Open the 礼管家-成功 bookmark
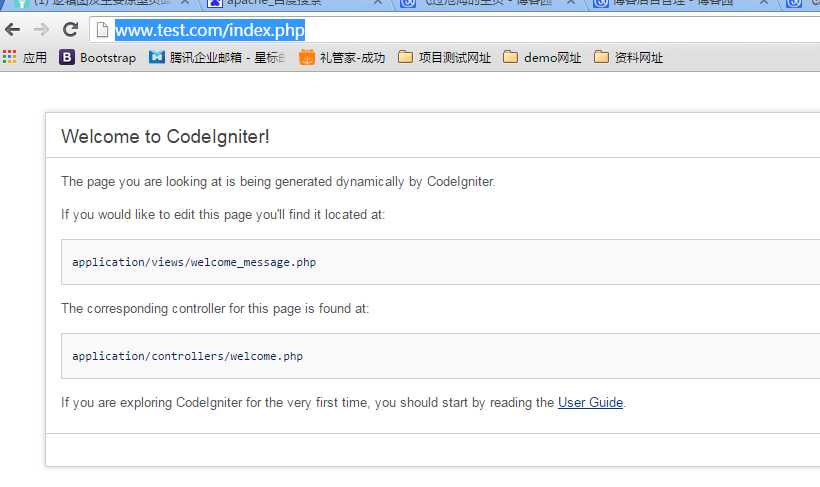Viewport: 820px width, 487px height. (342, 57)
